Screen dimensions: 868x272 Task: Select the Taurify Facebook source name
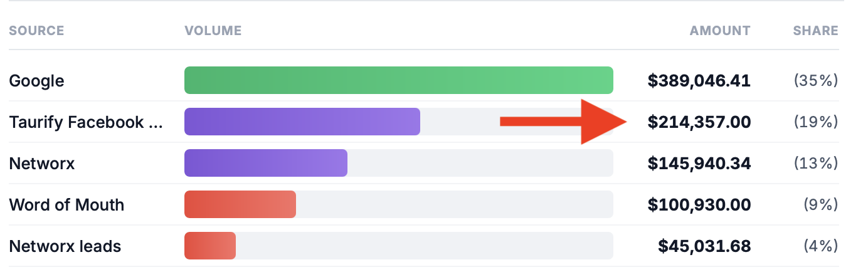86,122
